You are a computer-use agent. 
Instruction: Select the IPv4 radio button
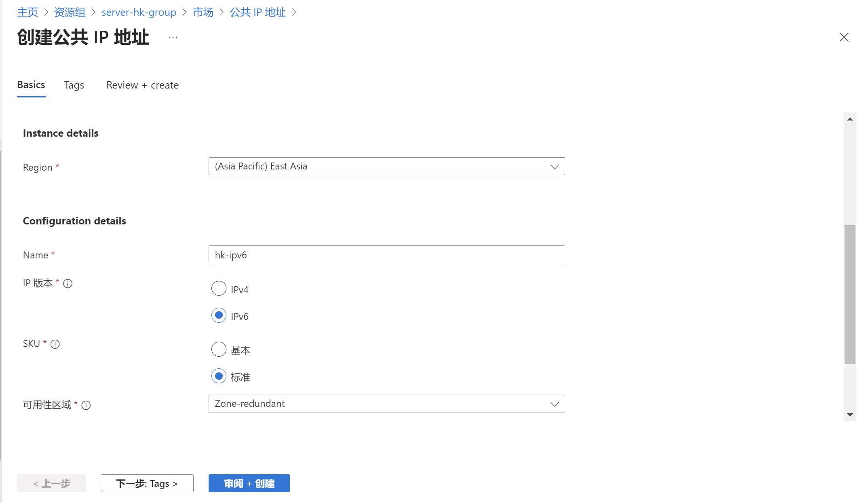[x=219, y=289]
